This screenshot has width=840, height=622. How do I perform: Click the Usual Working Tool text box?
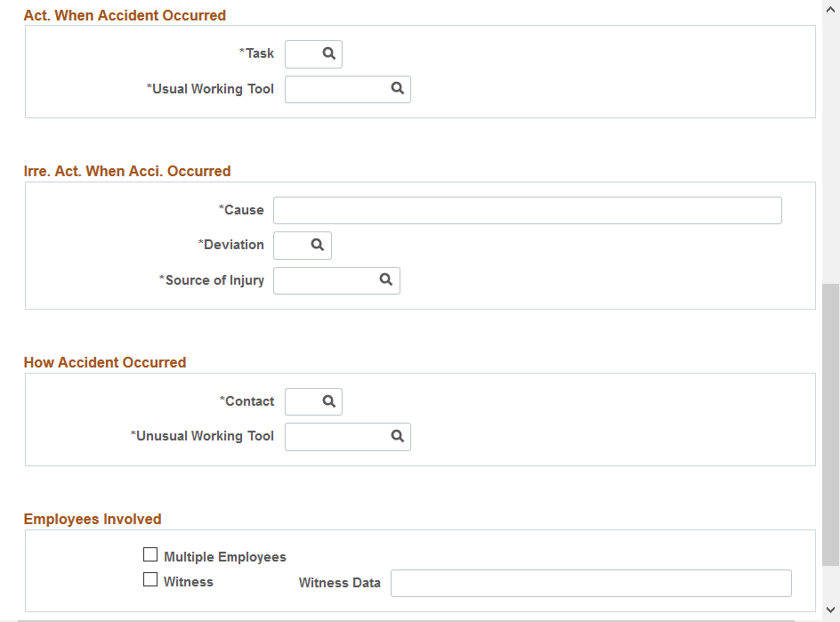coord(338,89)
